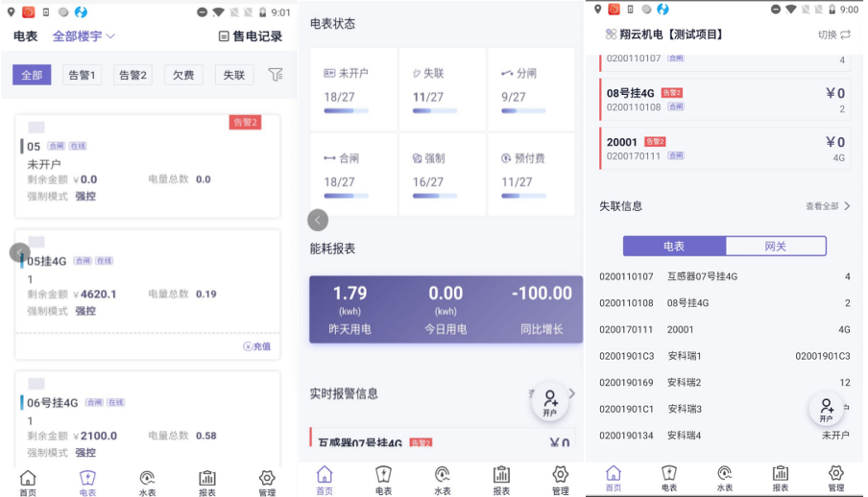Tap 切换 to switch project
Viewport: 868px width, 497px height.
point(834,35)
